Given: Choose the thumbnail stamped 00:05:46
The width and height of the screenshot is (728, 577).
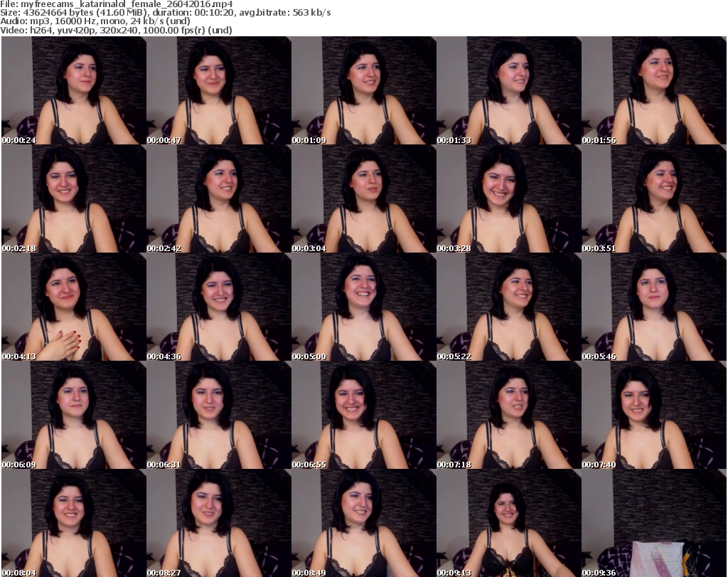Looking at the screenshot, I should pyautogui.click(x=654, y=307).
